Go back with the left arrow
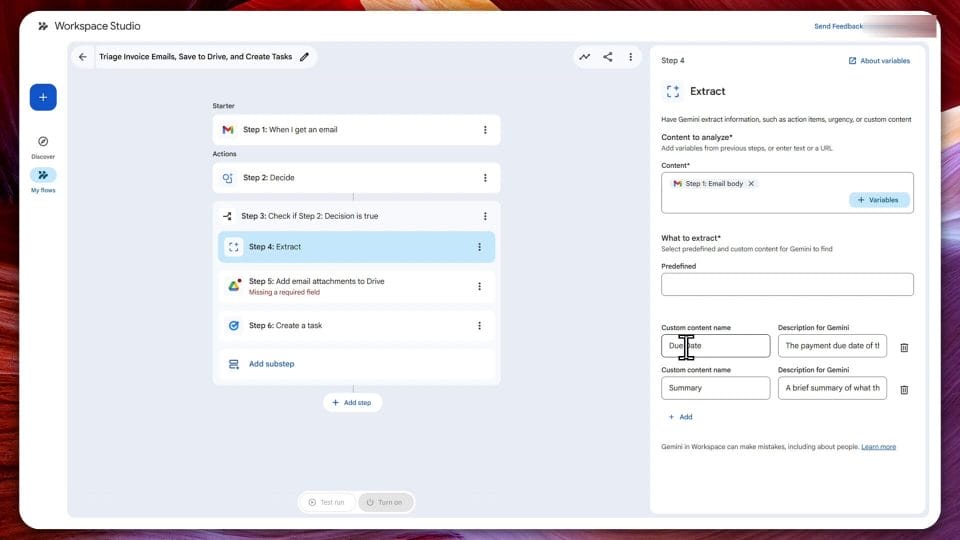Image resolution: width=960 pixels, height=540 pixels. [x=83, y=57]
